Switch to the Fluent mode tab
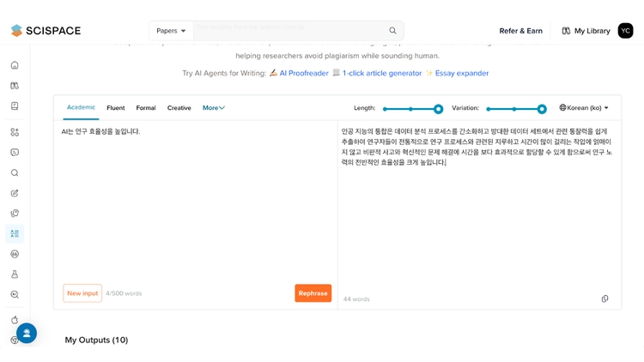The height and width of the screenshot is (362, 644). click(x=115, y=108)
